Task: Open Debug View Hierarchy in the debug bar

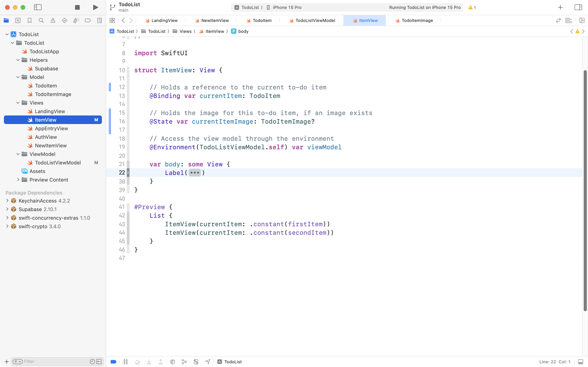Action: point(172,361)
